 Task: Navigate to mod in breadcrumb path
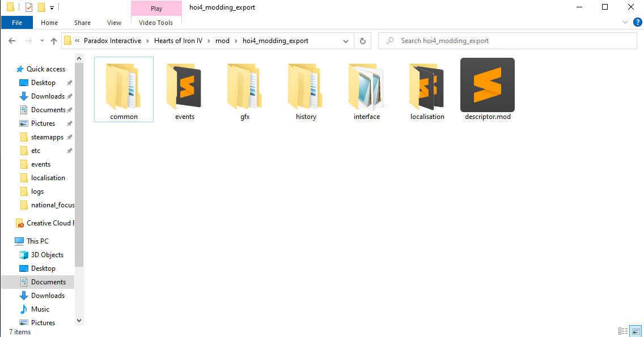(x=222, y=41)
